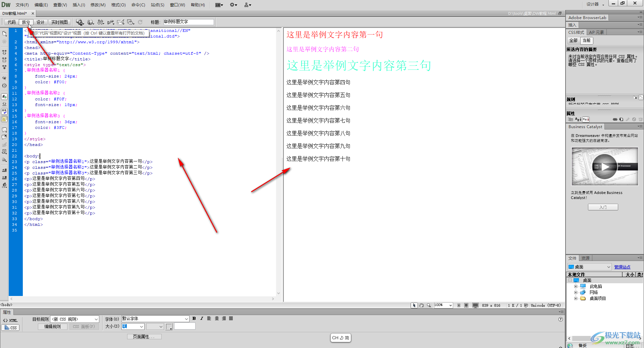Open the file management arrows icon

tap(101, 22)
